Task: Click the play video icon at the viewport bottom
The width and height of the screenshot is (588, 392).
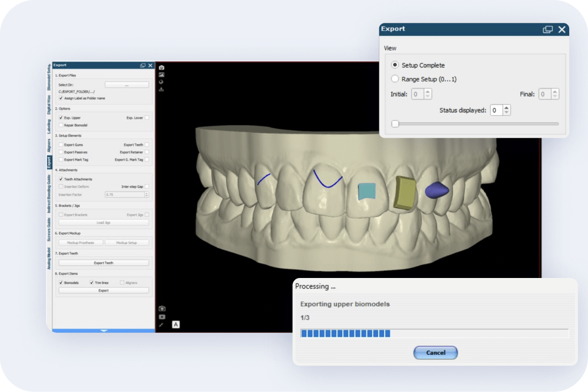Action: pyautogui.click(x=162, y=317)
